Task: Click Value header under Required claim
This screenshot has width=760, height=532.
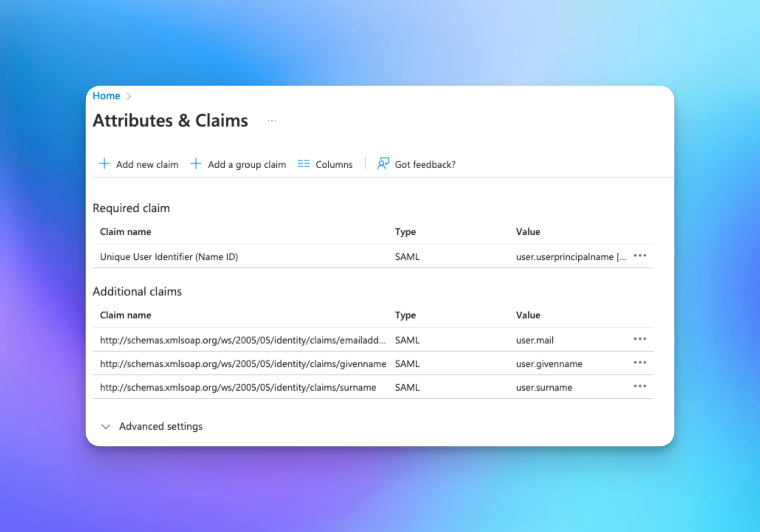Action: [x=528, y=232]
